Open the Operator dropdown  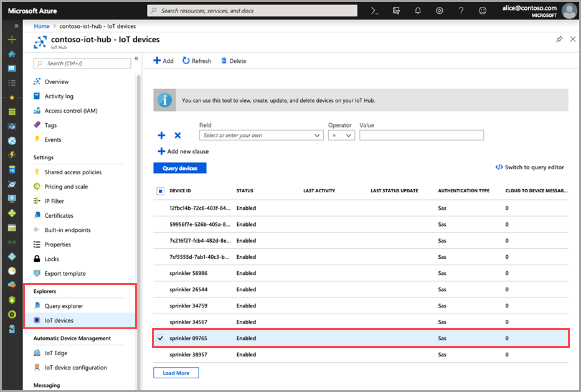(x=341, y=136)
